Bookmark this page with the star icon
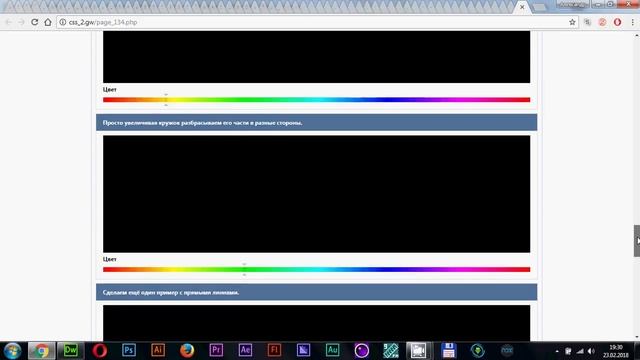The height and width of the screenshot is (360, 640). point(572,22)
